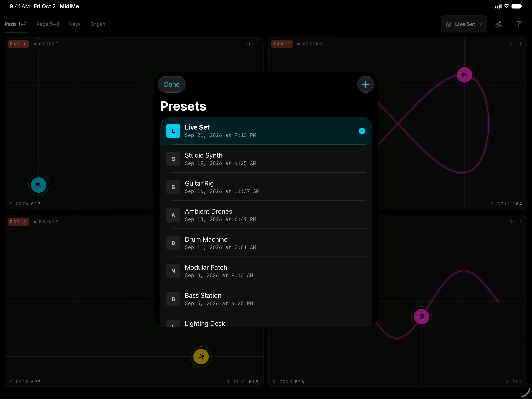532x399 pixels.
Task: Tap the PAD 1 label badge
Action: pyautogui.click(x=18, y=44)
